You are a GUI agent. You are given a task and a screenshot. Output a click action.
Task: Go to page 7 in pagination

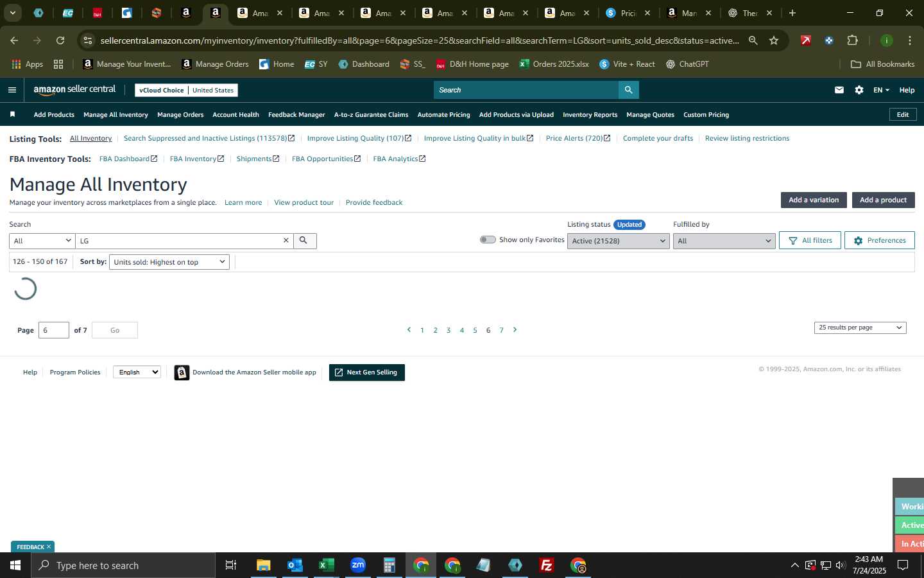[x=501, y=330]
